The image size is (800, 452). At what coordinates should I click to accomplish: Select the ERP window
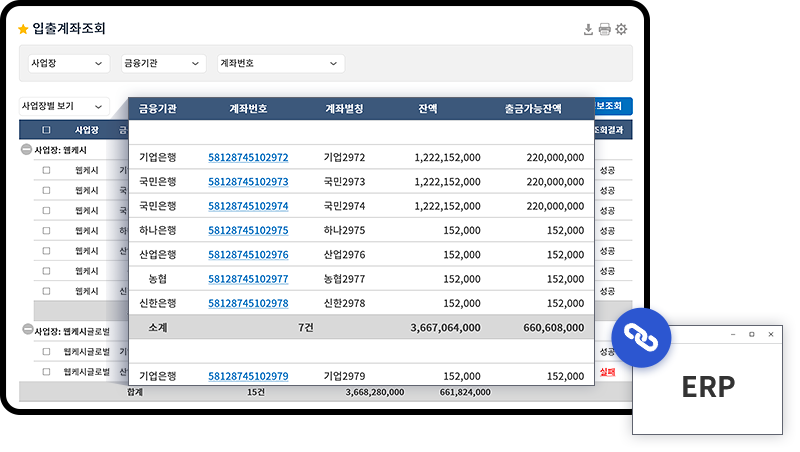(708, 386)
